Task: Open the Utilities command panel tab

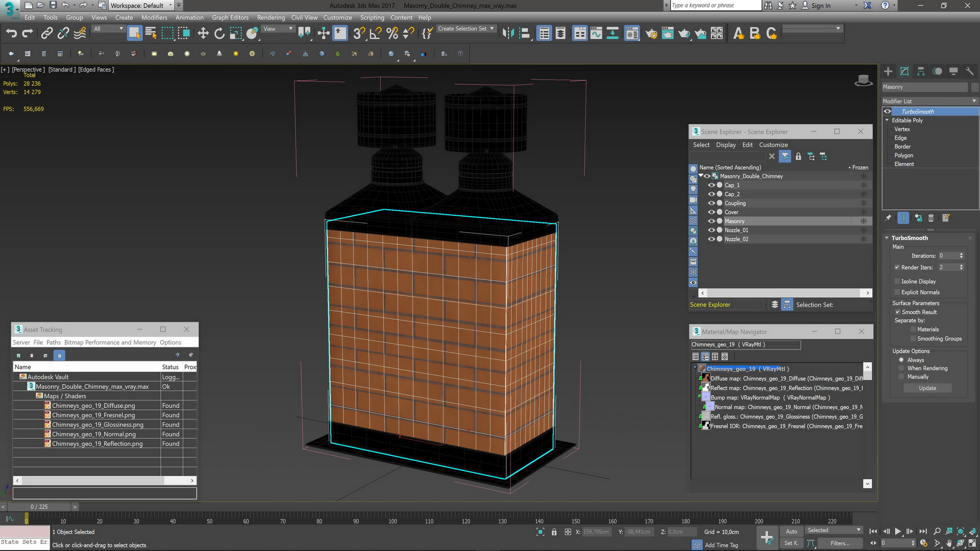Action: point(970,71)
